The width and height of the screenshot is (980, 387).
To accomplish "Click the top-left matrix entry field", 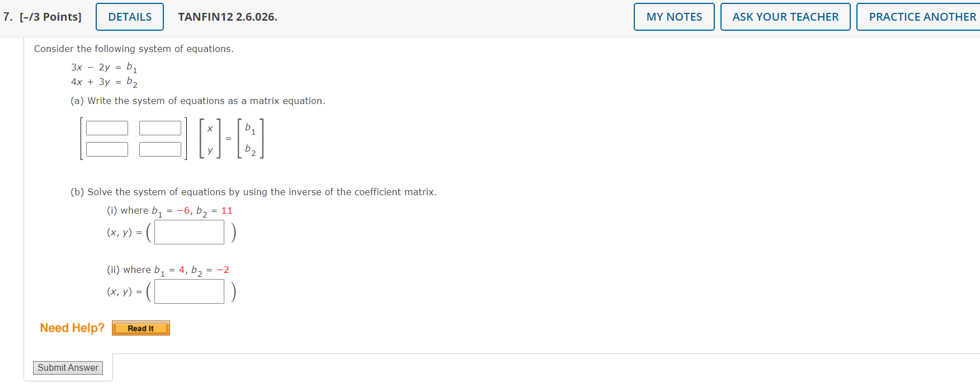I will [107, 128].
